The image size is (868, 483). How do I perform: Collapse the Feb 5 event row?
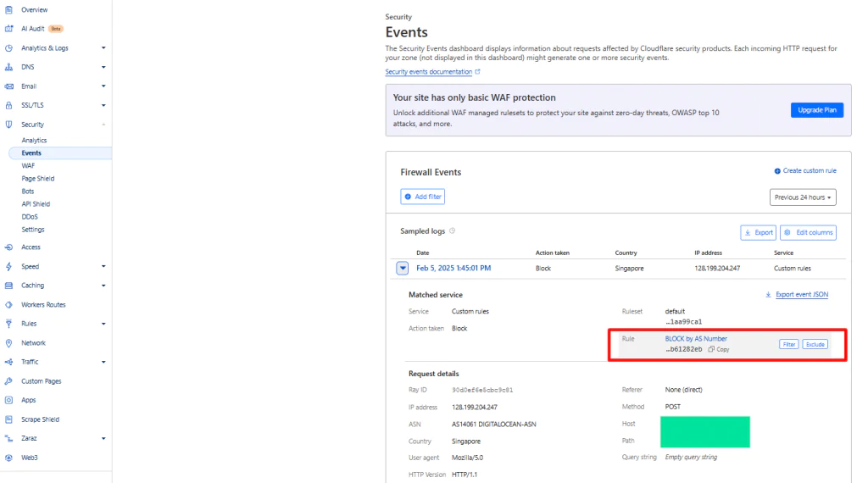point(403,269)
